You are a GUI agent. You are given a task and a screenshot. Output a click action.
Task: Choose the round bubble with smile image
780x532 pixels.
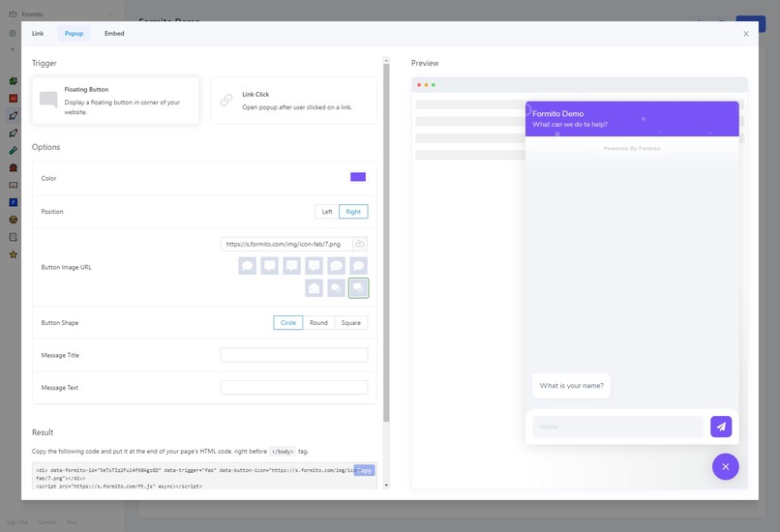pyautogui.click(x=336, y=265)
